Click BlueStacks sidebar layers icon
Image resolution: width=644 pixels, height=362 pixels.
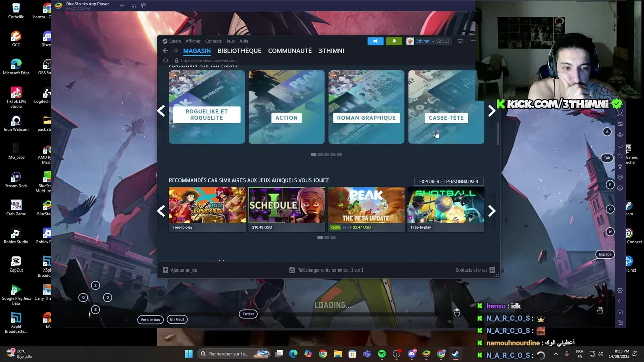620,177
